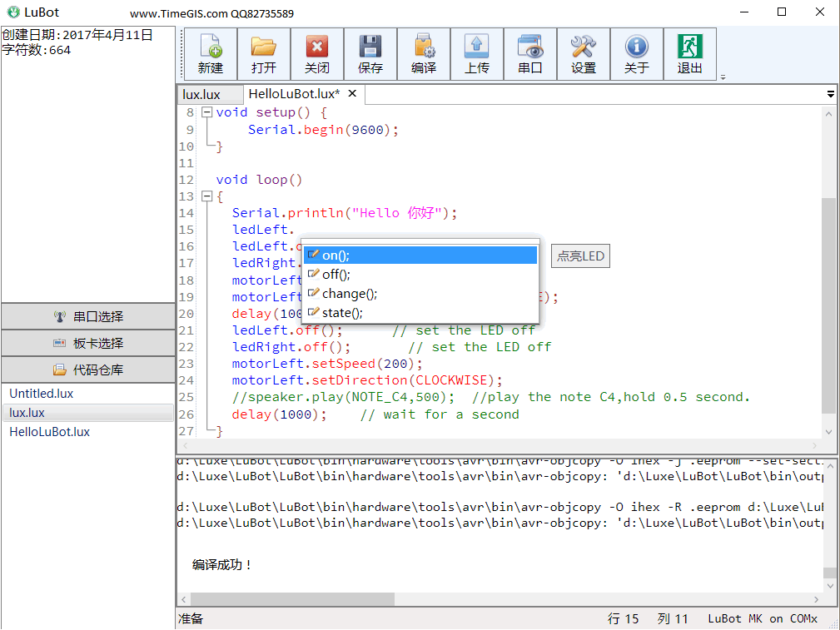Open serial monitor 串口 icon

530,54
